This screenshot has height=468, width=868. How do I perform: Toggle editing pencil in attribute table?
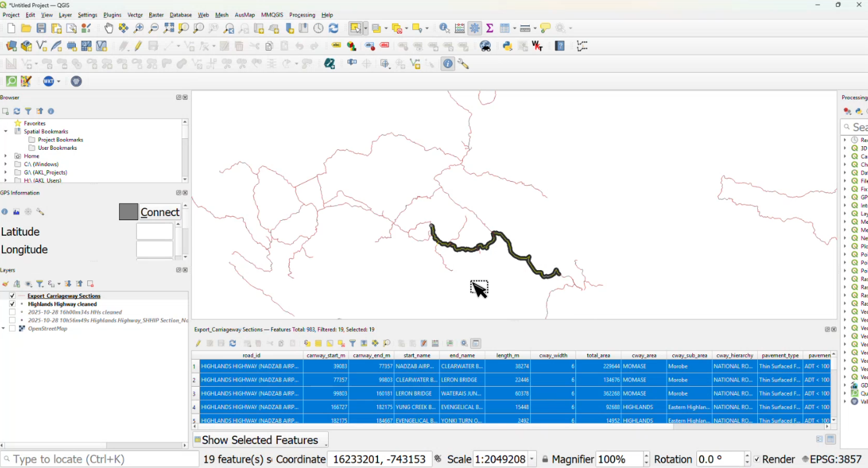(198, 343)
